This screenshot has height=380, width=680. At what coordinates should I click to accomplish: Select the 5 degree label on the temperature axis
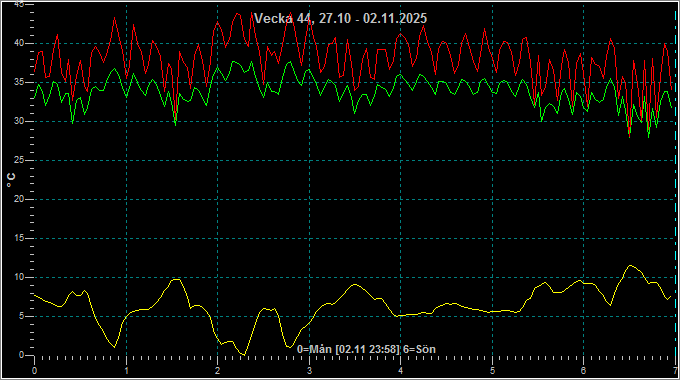[22, 316]
